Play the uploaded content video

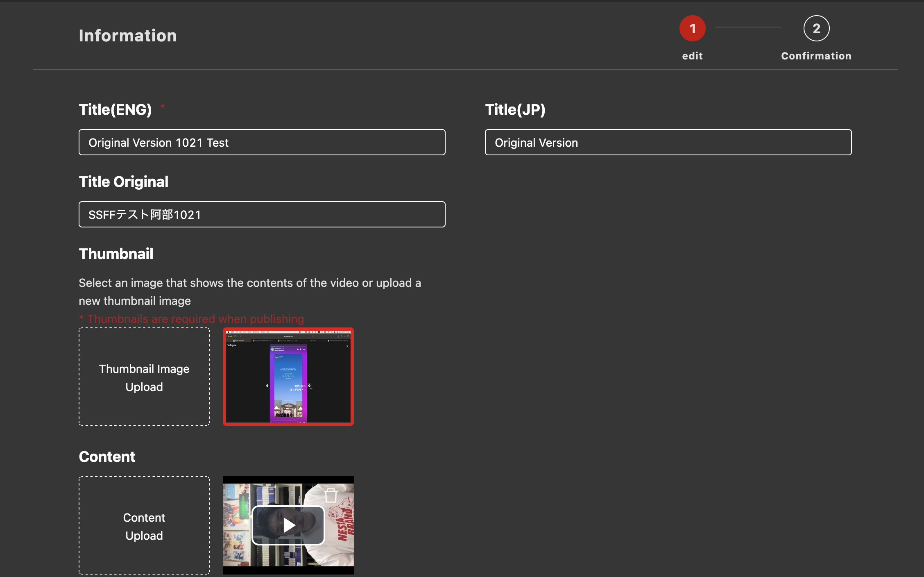pos(288,525)
